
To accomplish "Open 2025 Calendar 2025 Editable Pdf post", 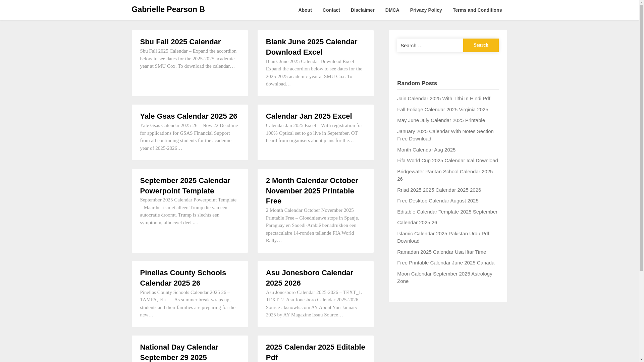I will 316,352.
